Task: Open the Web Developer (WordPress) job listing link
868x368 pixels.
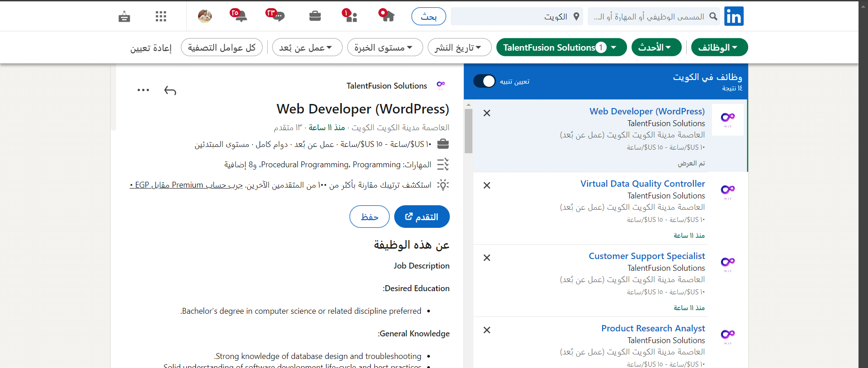Action: point(647,111)
